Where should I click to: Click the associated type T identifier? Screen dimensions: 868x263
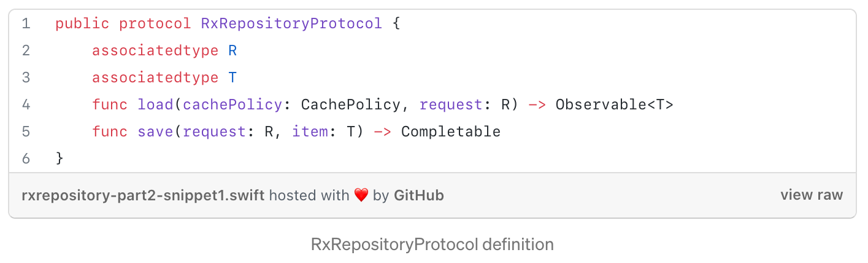[232, 77]
